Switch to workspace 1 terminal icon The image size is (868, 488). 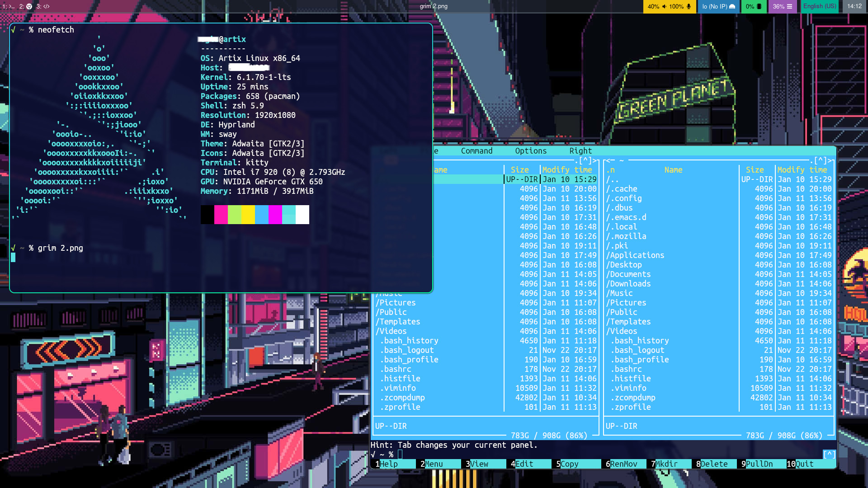click(x=11, y=6)
